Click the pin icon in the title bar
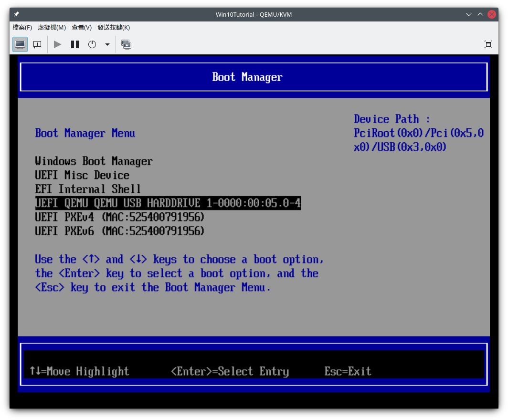Viewport: 508px width, 420px height. [17, 14]
